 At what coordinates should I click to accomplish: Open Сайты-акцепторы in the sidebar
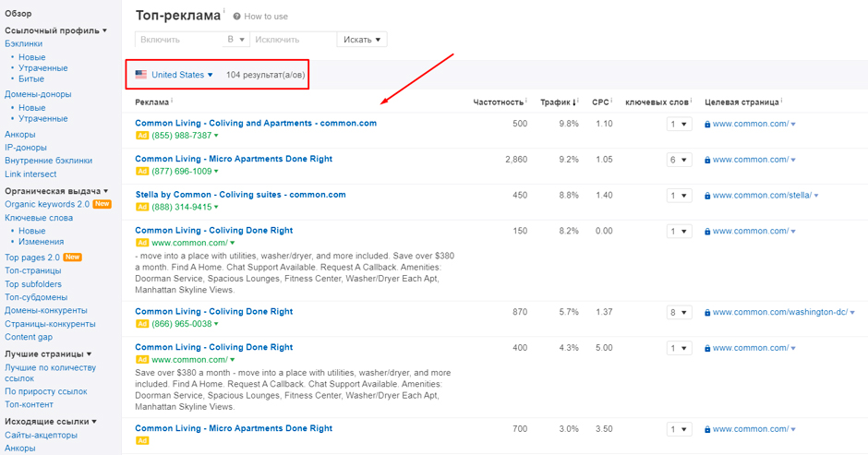coord(41,435)
